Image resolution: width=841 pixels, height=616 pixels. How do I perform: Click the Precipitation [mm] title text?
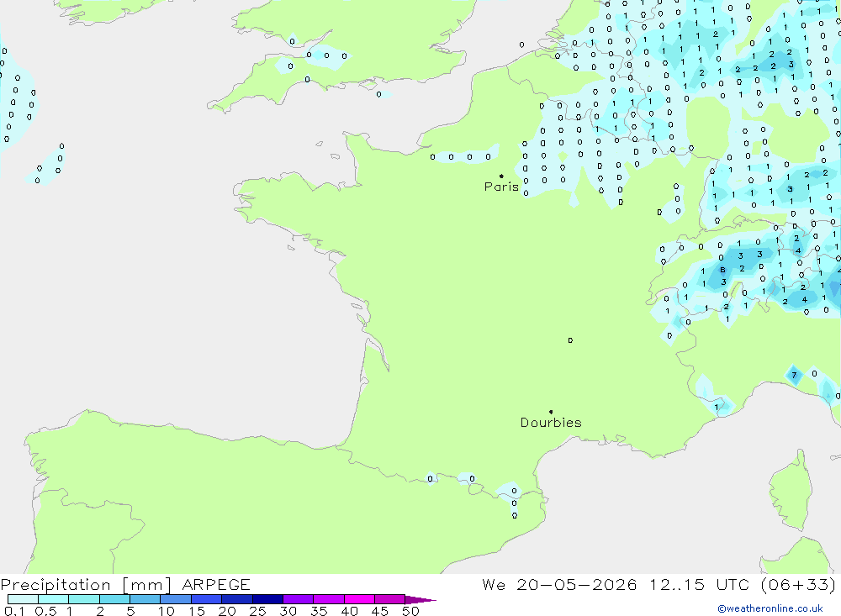click(x=86, y=584)
